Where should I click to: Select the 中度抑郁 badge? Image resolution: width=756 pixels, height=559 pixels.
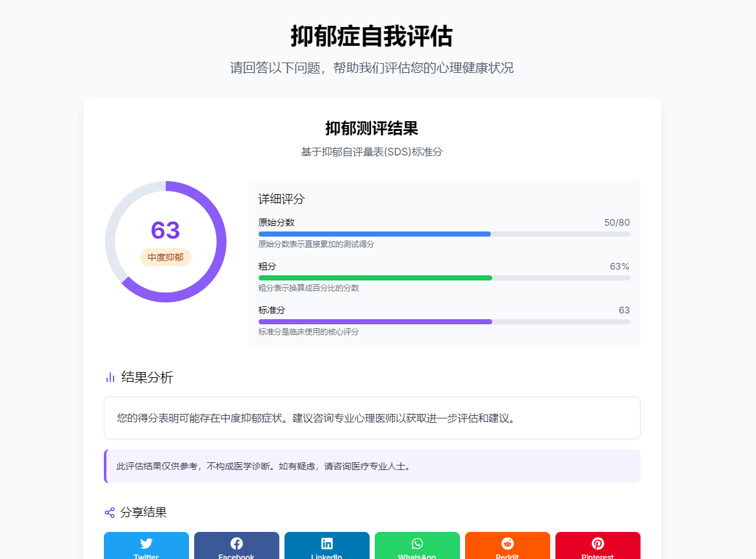click(166, 257)
